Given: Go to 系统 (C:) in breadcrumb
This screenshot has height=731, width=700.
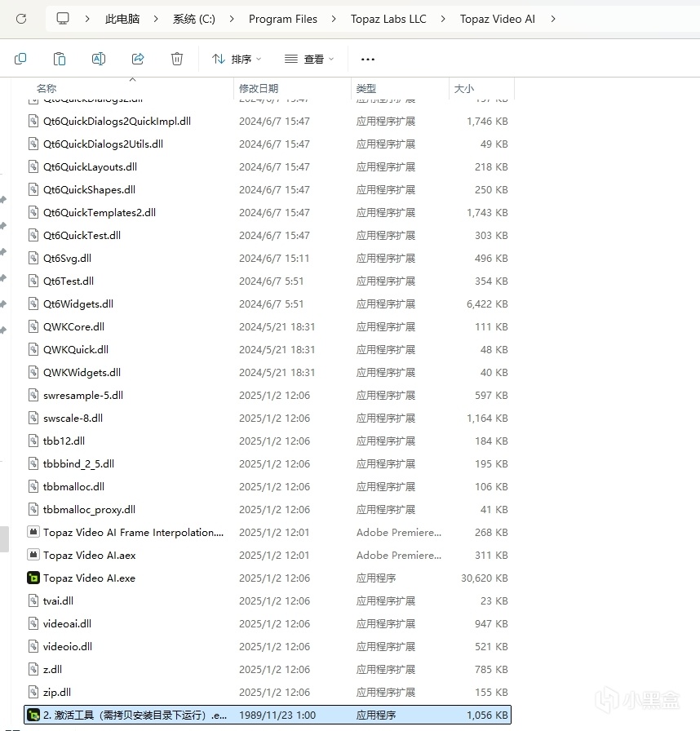Looking at the screenshot, I should point(194,19).
